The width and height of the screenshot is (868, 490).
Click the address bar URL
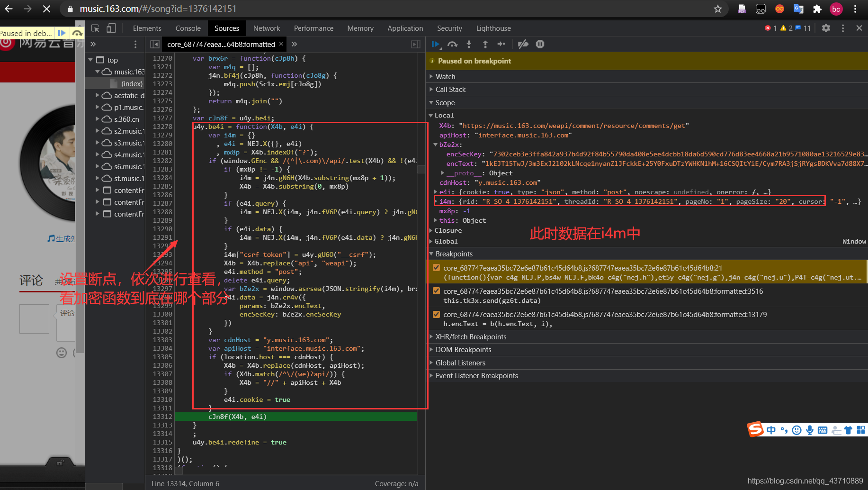158,9
